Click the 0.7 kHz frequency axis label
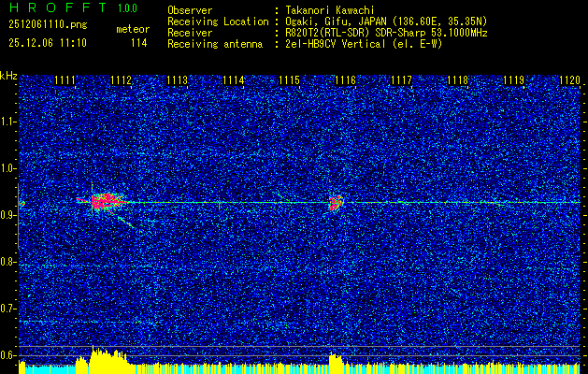The height and width of the screenshot is (374, 588). 7,309
